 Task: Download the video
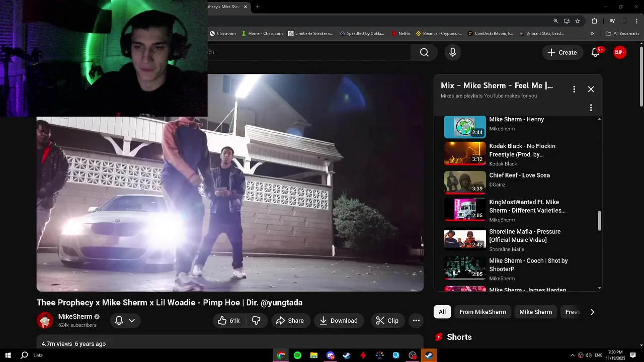point(339,321)
